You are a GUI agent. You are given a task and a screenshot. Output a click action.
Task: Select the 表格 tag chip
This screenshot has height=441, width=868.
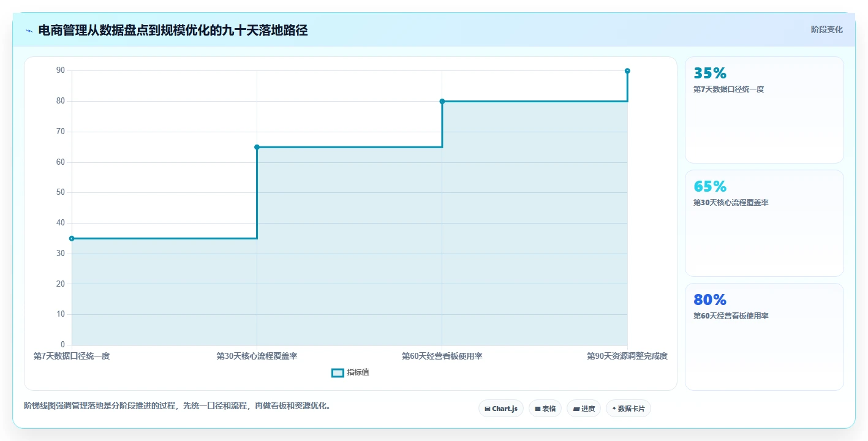[x=545, y=409]
